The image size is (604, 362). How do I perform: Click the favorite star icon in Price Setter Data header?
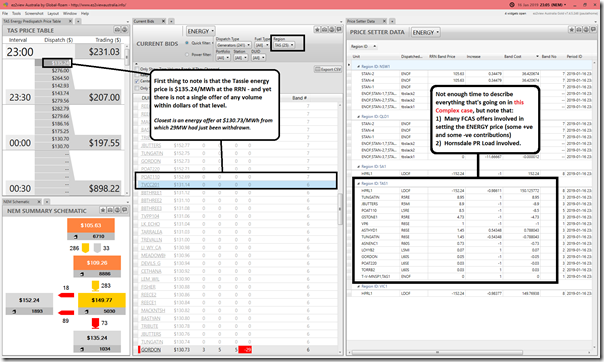572,30
